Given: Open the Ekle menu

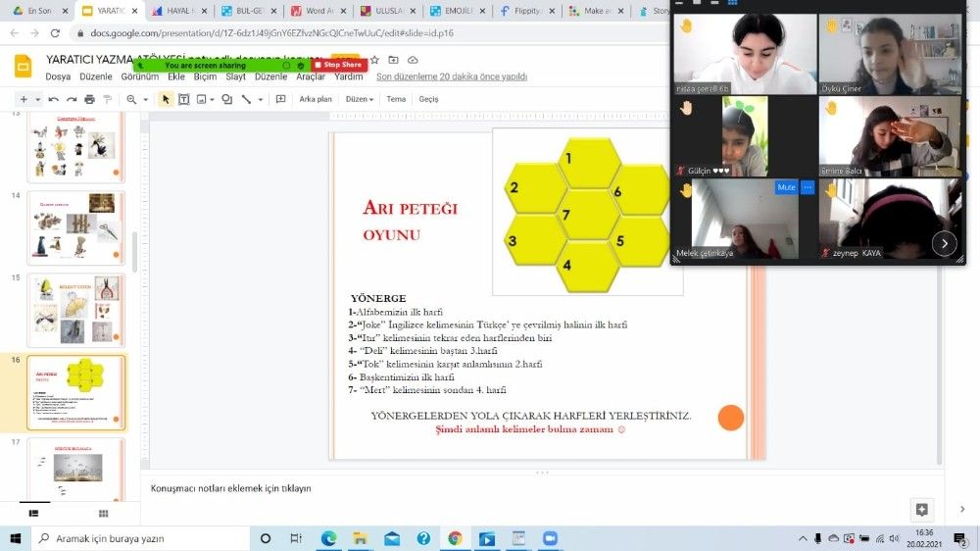Looking at the screenshot, I should (175, 76).
